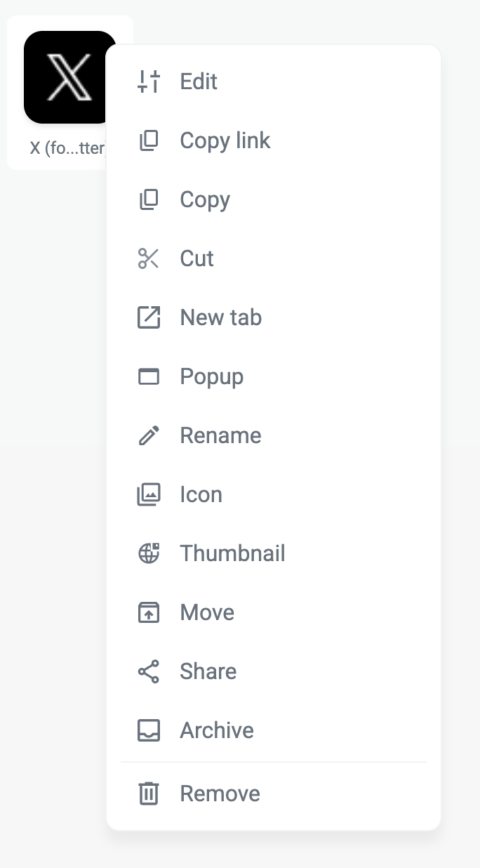Click the pencil icon for Rename
Screen dimensions: 480x868
tap(149, 436)
